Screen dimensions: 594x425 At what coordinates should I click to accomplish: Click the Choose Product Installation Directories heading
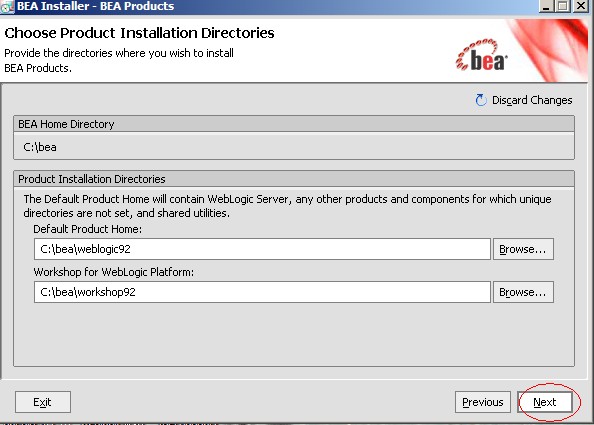point(139,33)
